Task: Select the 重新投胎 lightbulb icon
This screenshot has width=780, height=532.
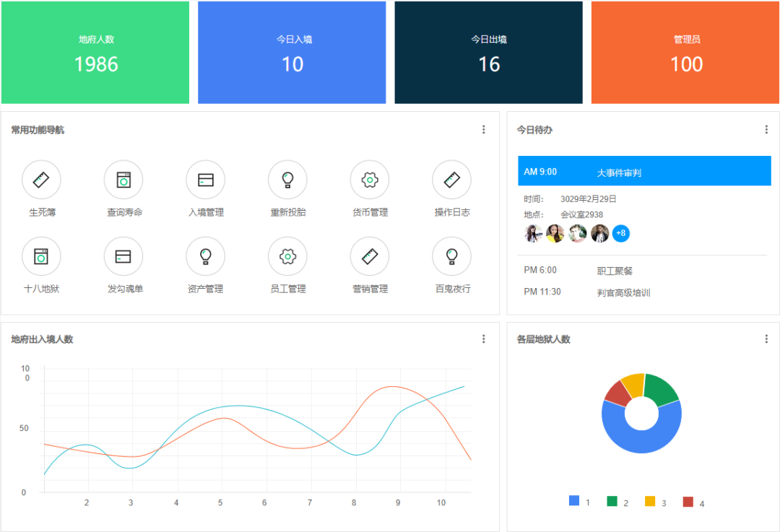Action: pyautogui.click(x=287, y=180)
